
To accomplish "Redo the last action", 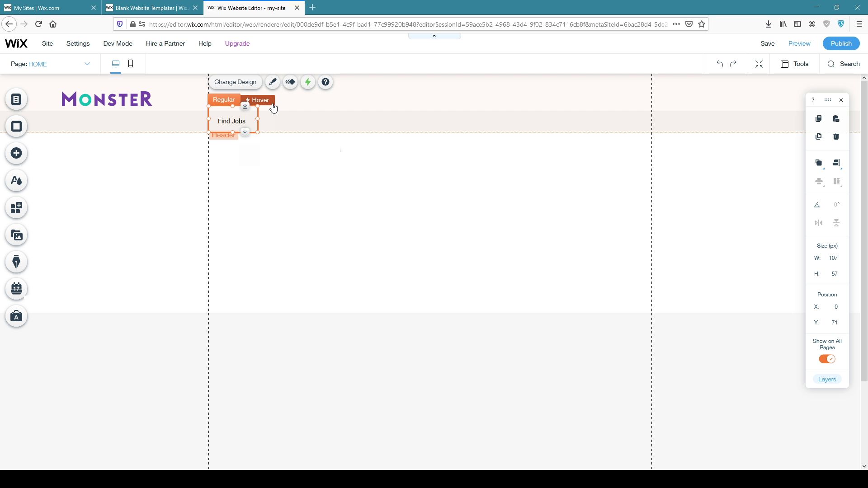I will [733, 64].
